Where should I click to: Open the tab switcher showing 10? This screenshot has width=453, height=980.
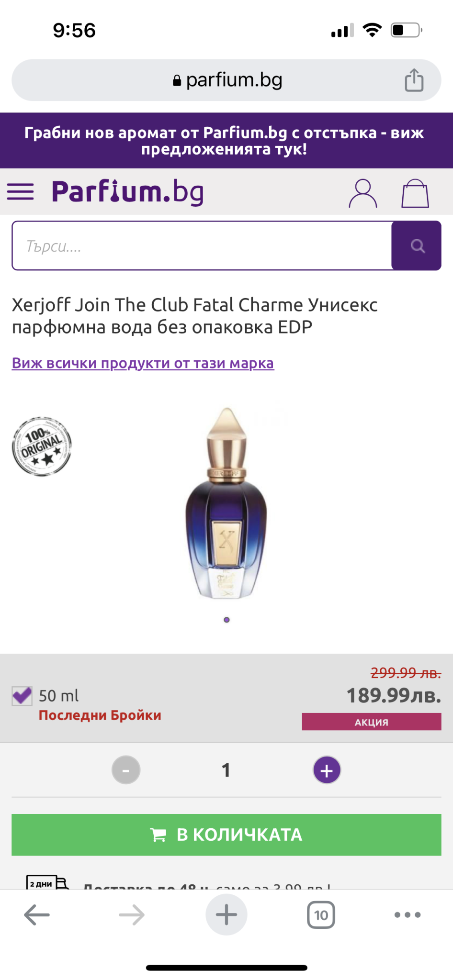(x=321, y=914)
